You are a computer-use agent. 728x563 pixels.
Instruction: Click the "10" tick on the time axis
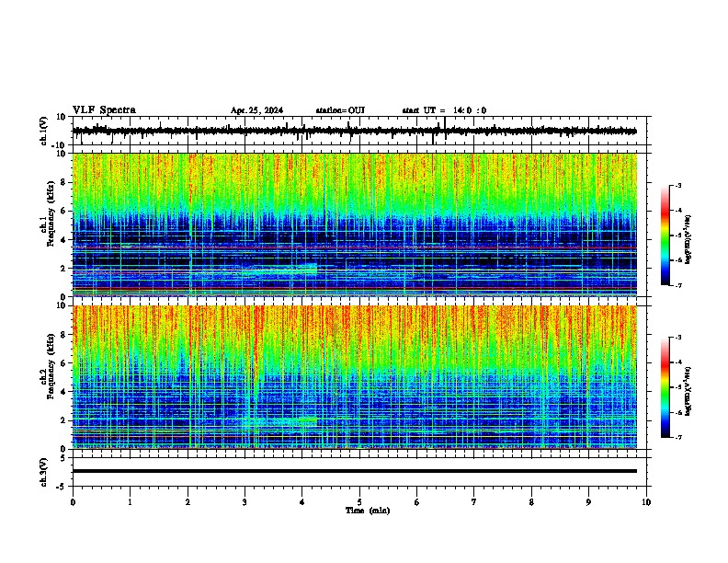pyautogui.click(x=646, y=502)
